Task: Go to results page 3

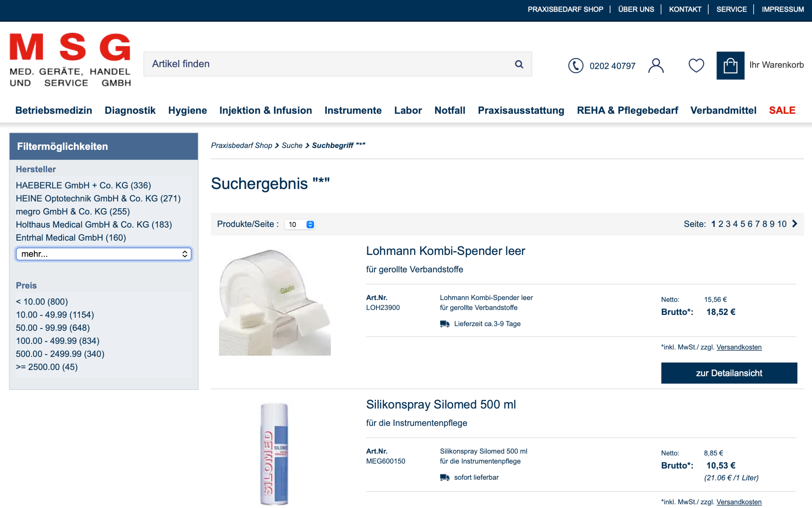Action: [x=728, y=224]
